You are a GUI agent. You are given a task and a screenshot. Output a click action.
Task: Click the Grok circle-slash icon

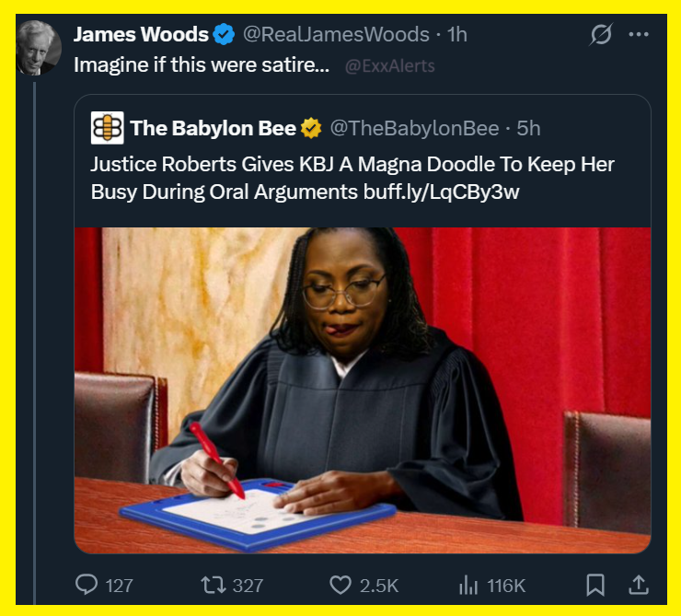(601, 34)
